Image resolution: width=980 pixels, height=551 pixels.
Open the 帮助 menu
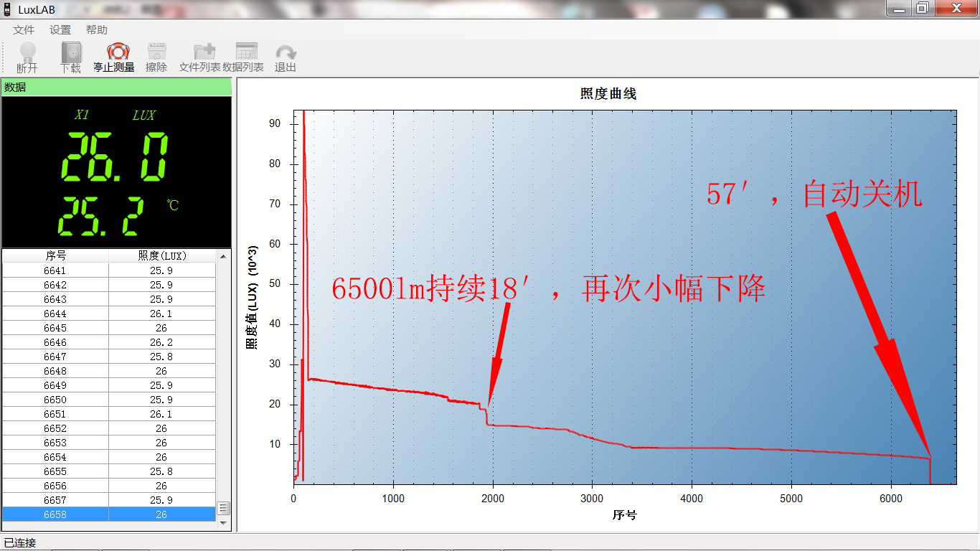tap(97, 30)
